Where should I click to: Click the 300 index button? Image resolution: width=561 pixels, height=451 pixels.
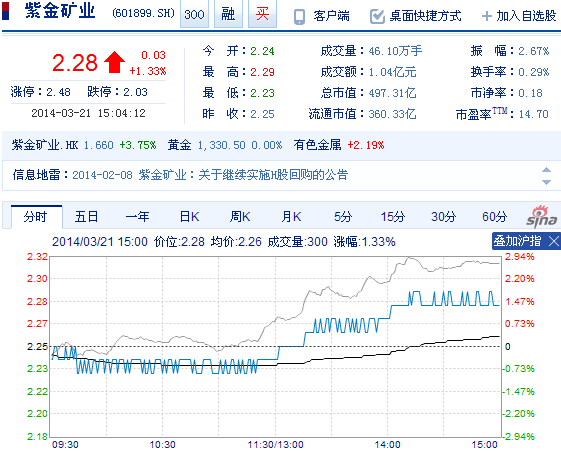click(194, 14)
